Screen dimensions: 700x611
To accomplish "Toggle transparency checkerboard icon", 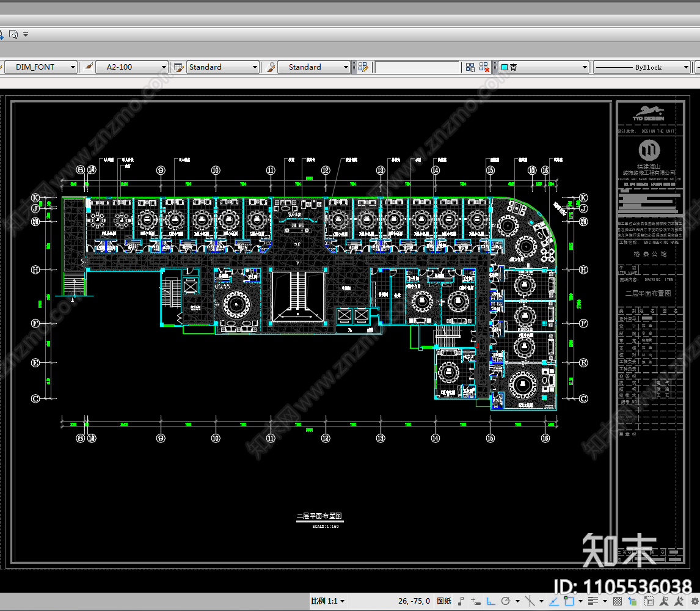I will point(618,601).
